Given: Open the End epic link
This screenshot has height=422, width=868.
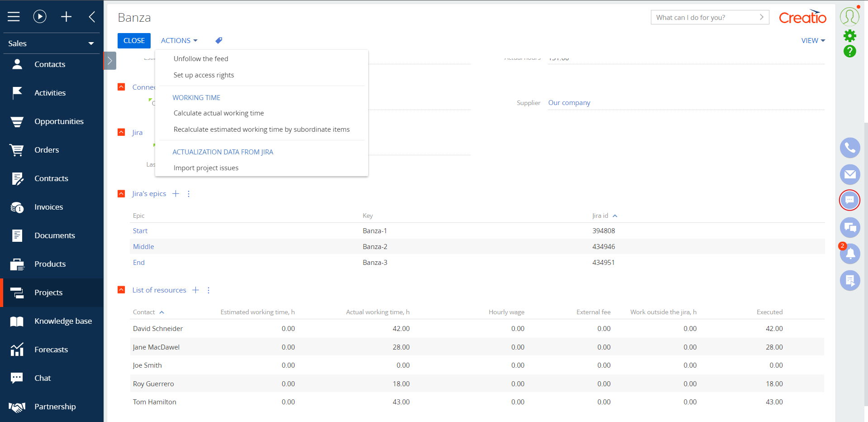Looking at the screenshot, I should (x=139, y=263).
